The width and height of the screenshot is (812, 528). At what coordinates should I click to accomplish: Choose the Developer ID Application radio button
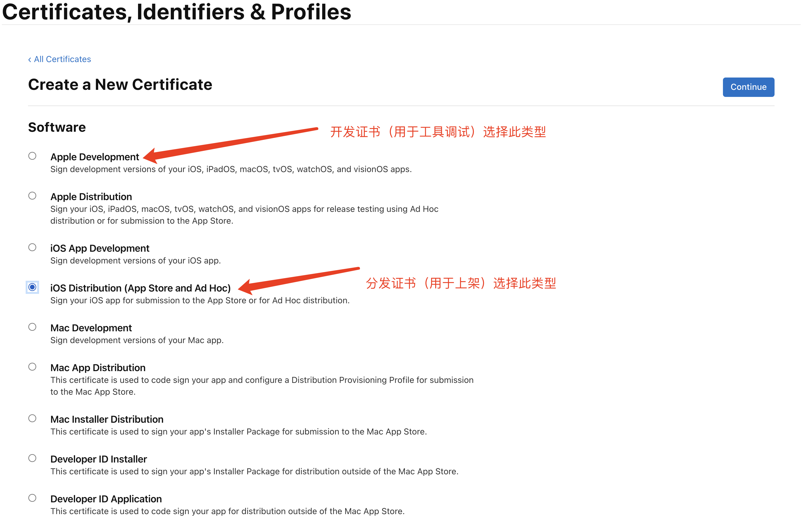32,498
